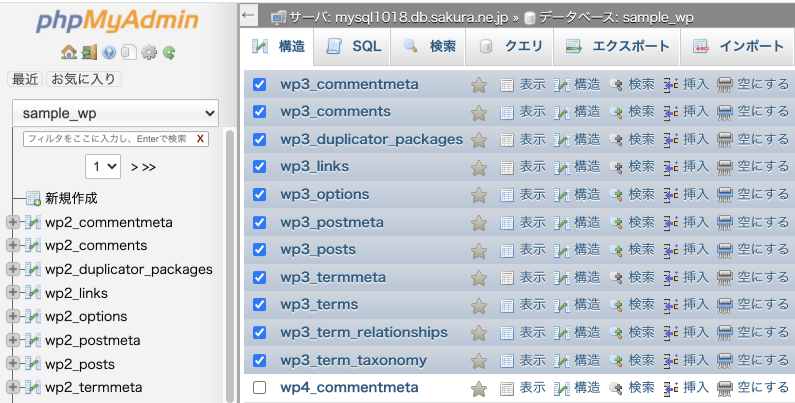795x403 pixels.
Task: Expand wp2_postmeta tree node
Action: (13, 340)
